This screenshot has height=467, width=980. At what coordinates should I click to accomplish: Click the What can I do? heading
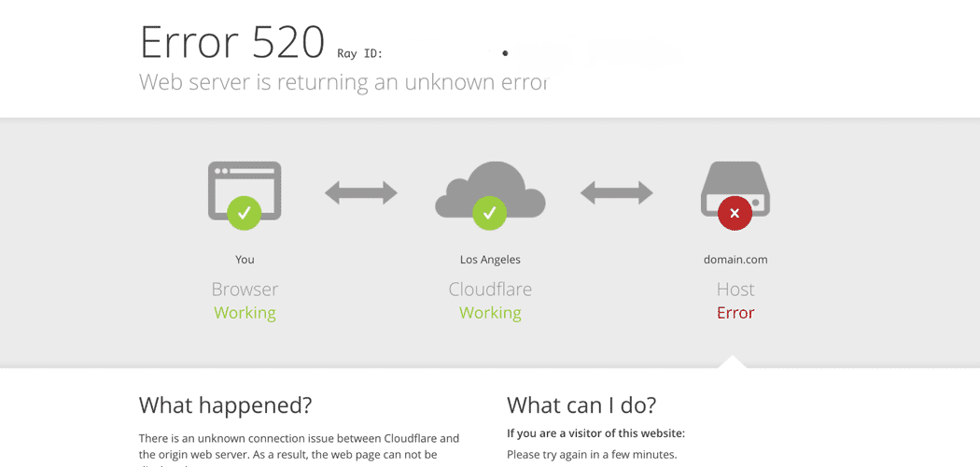pos(581,405)
